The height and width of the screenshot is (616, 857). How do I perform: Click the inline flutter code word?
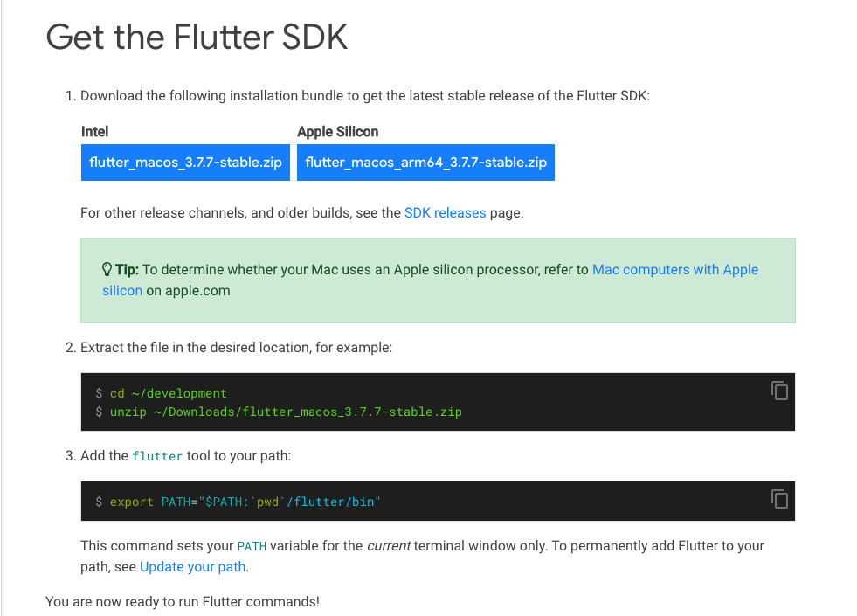(x=157, y=456)
